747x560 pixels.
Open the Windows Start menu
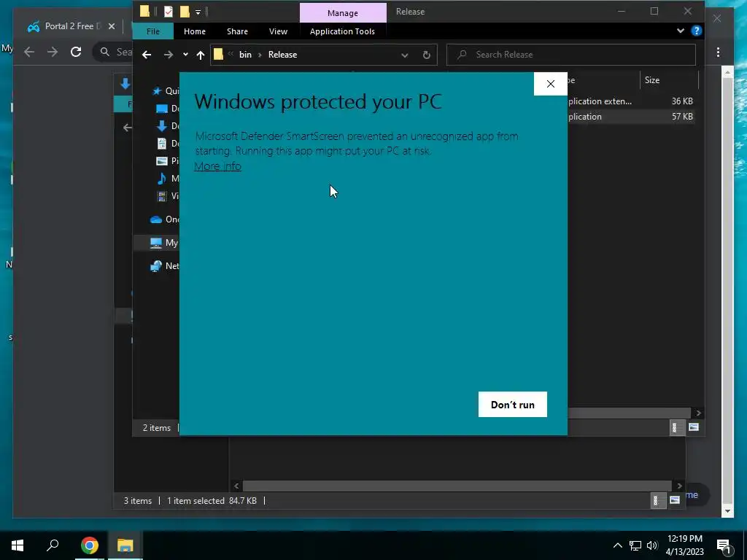[x=18, y=545]
